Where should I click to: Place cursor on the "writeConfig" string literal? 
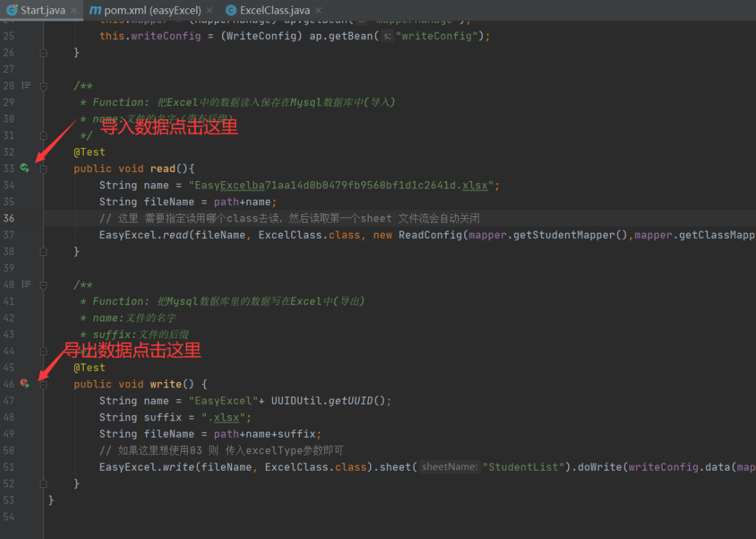point(436,36)
